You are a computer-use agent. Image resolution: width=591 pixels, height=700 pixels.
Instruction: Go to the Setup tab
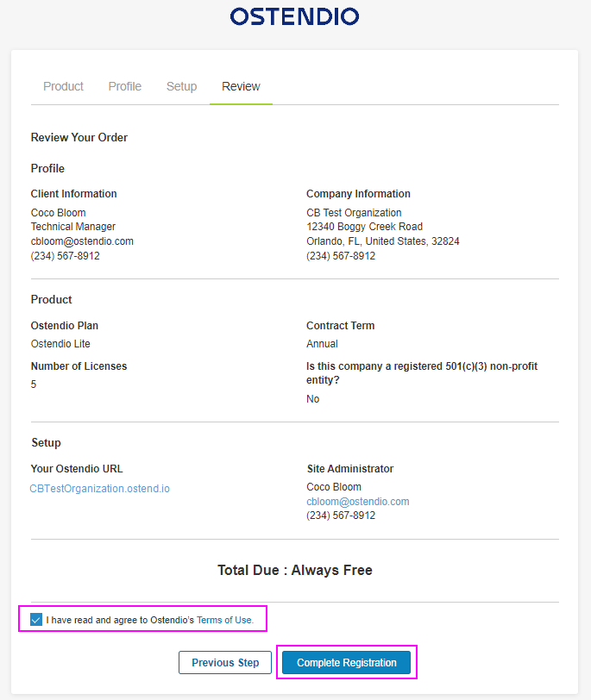(x=181, y=86)
